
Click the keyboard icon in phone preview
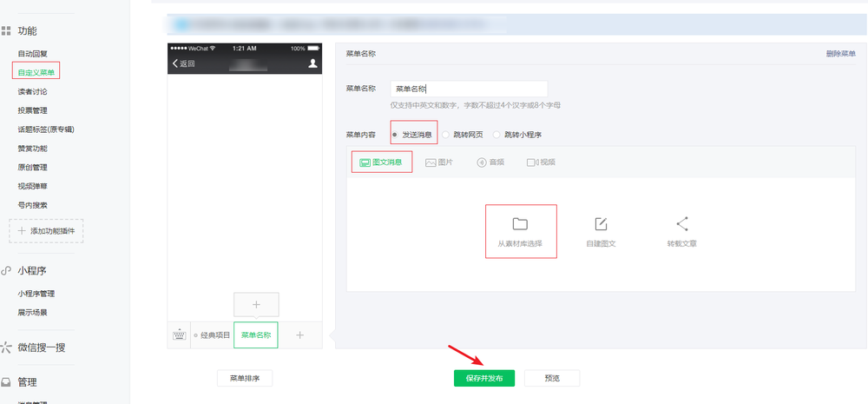tap(179, 335)
